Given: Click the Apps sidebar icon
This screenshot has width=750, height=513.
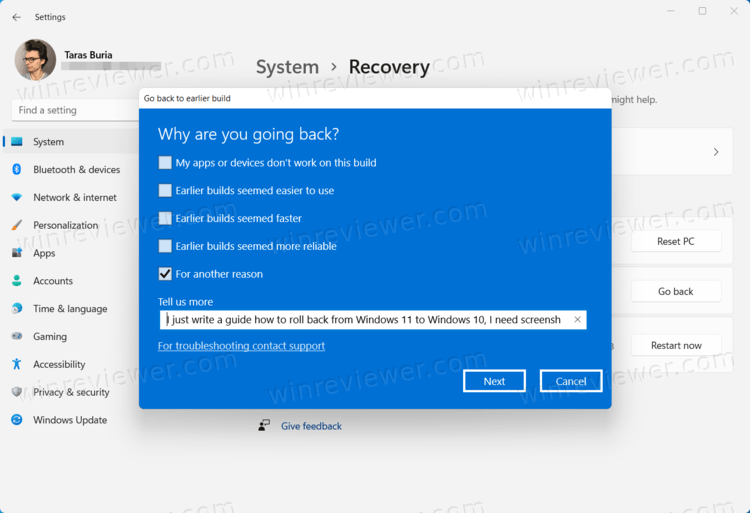Looking at the screenshot, I should coord(17,253).
